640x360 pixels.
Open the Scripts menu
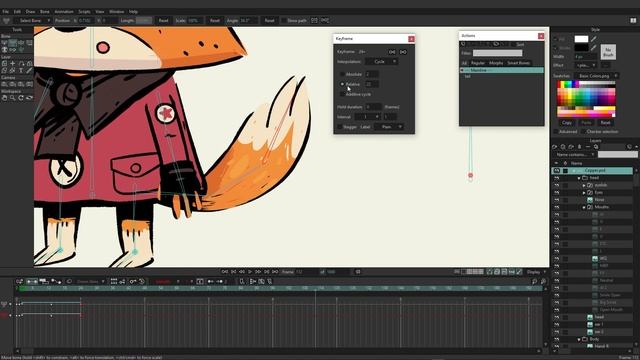click(84, 11)
